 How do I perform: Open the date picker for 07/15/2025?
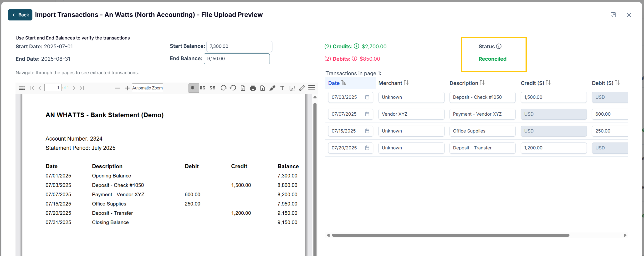click(x=367, y=131)
